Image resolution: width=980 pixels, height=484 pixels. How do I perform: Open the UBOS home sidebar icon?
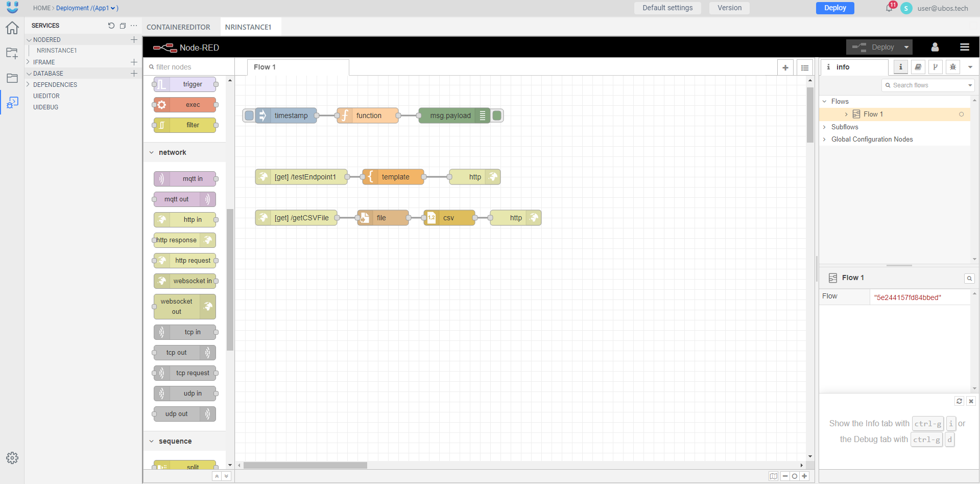[12, 28]
